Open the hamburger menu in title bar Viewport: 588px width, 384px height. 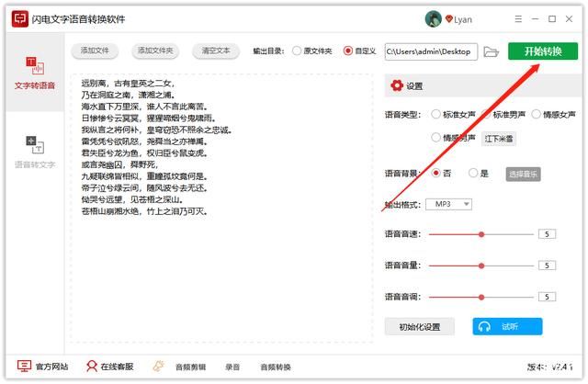pos(518,18)
